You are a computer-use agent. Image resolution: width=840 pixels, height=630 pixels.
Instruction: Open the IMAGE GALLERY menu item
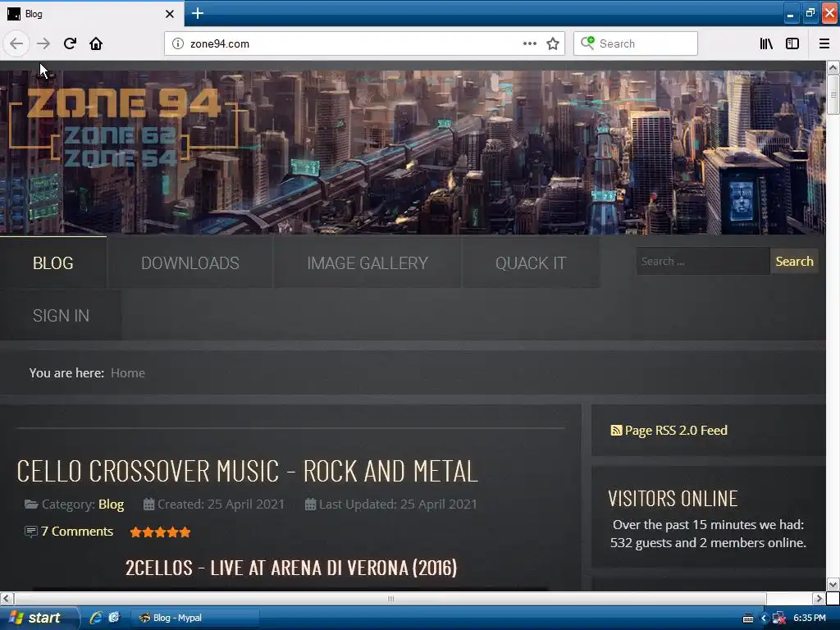(x=367, y=263)
